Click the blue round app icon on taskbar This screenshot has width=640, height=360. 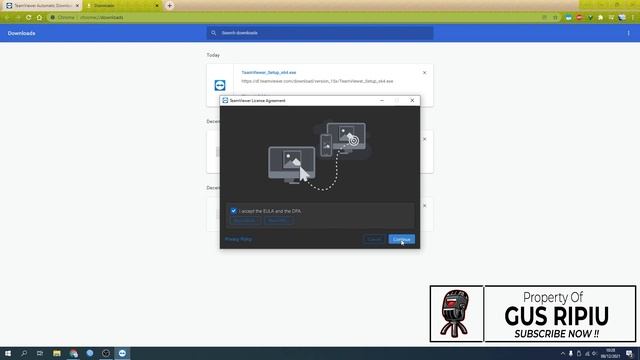click(x=90, y=353)
